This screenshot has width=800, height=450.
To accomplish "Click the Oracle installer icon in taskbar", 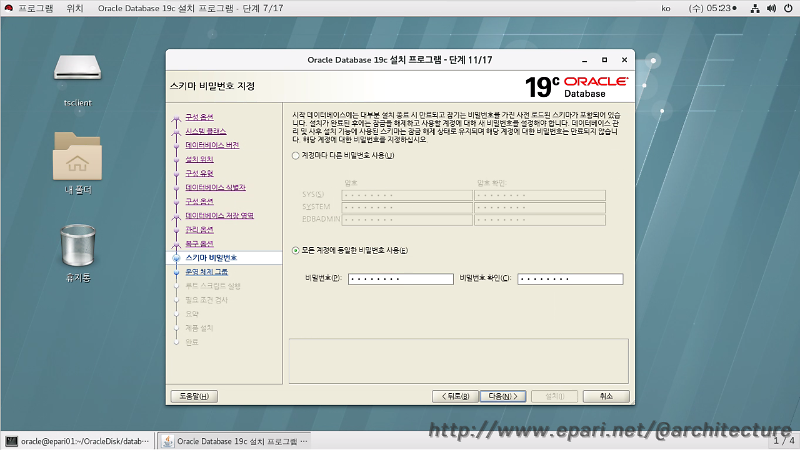I will pos(167,441).
